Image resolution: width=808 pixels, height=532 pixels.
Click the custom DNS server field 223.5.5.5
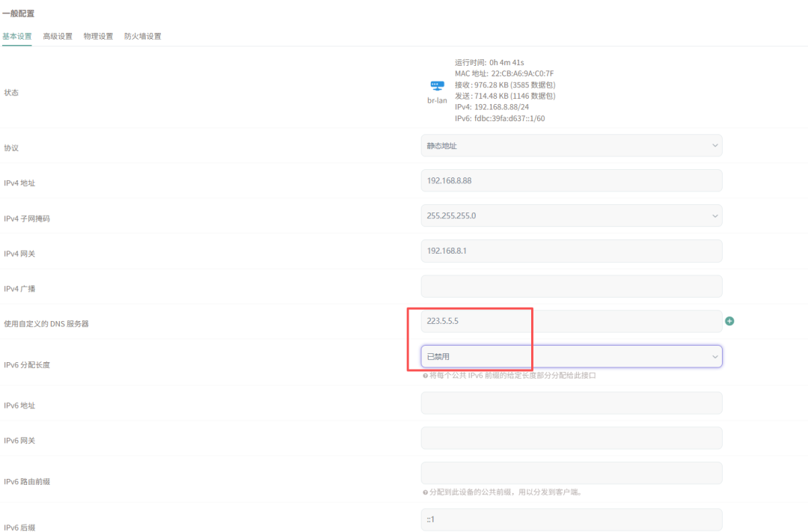click(571, 321)
